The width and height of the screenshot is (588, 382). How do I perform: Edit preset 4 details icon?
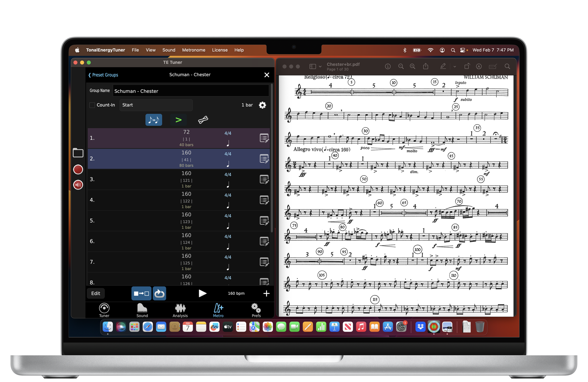click(264, 200)
